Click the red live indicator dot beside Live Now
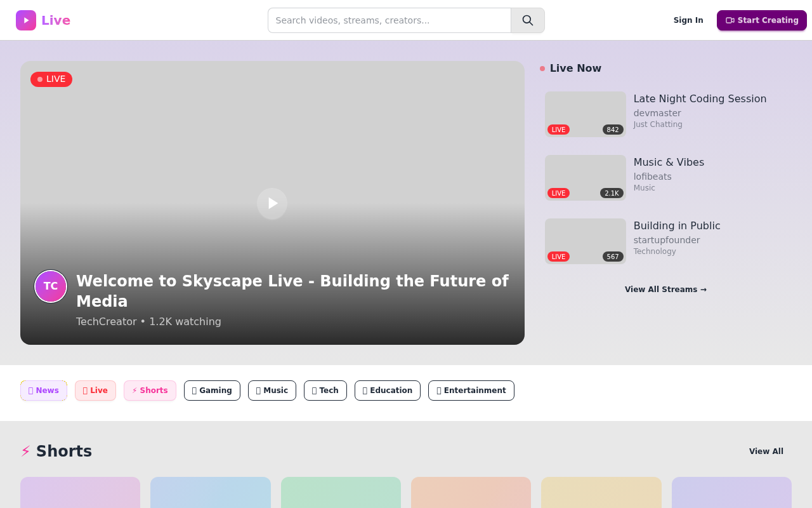Image resolution: width=812 pixels, height=508 pixels. point(542,68)
